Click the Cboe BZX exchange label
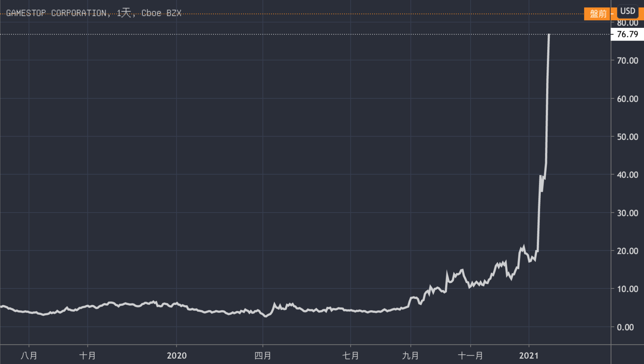Viewport: 644px width, 364px height. click(x=161, y=13)
